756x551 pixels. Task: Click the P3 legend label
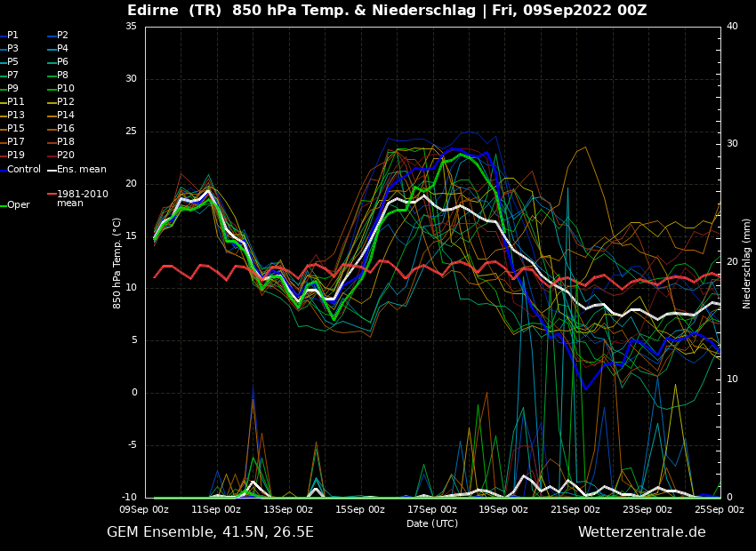(12, 49)
